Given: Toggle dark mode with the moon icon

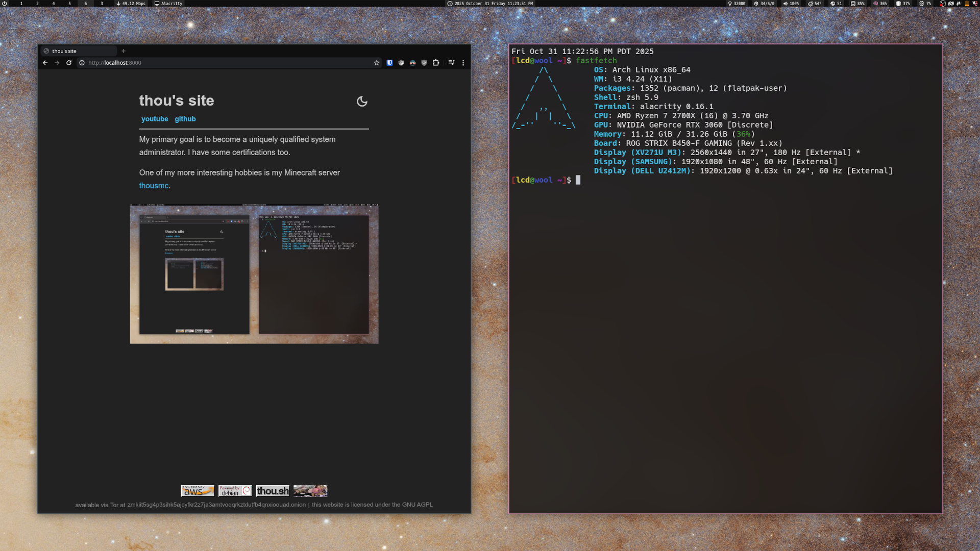Looking at the screenshot, I should 362,102.
